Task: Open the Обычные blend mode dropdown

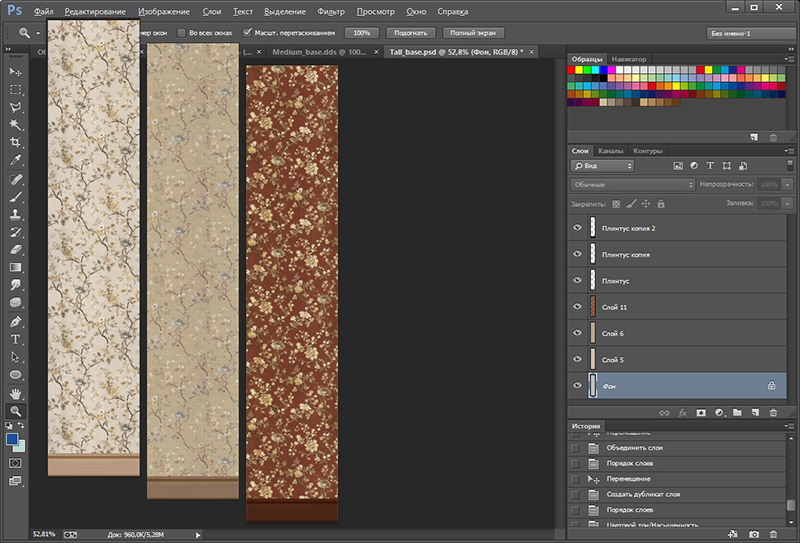Action: [x=633, y=185]
